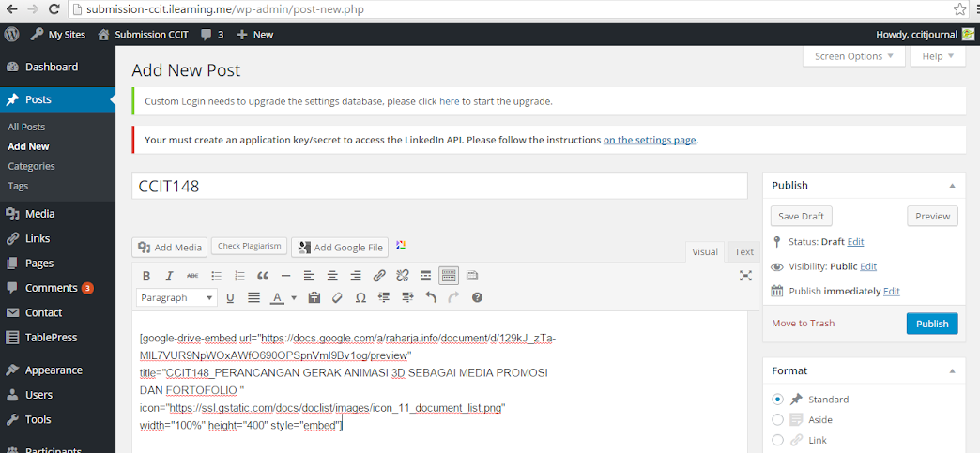Edit the post Status
Viewport: 980px width, 453px height.
(x=856, y=241)
